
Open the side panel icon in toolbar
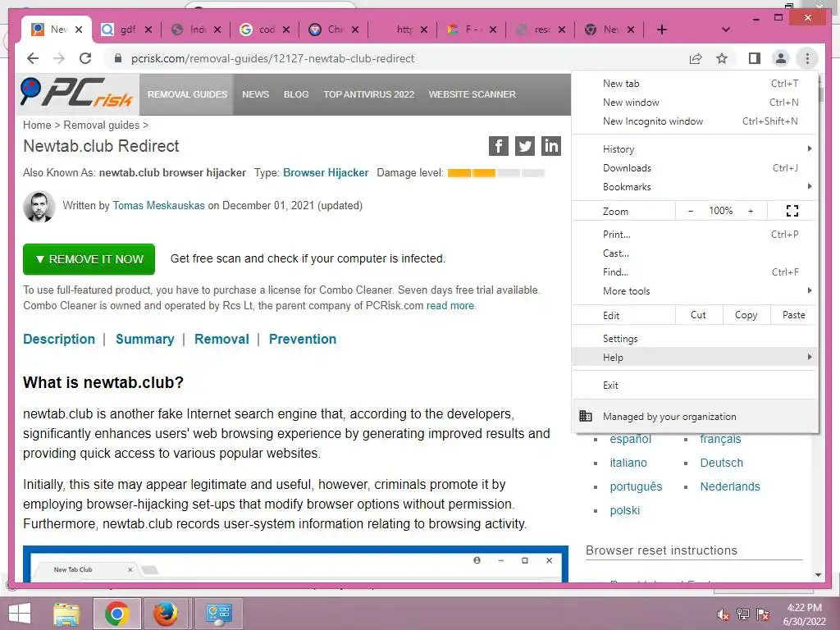click(755, 58)
